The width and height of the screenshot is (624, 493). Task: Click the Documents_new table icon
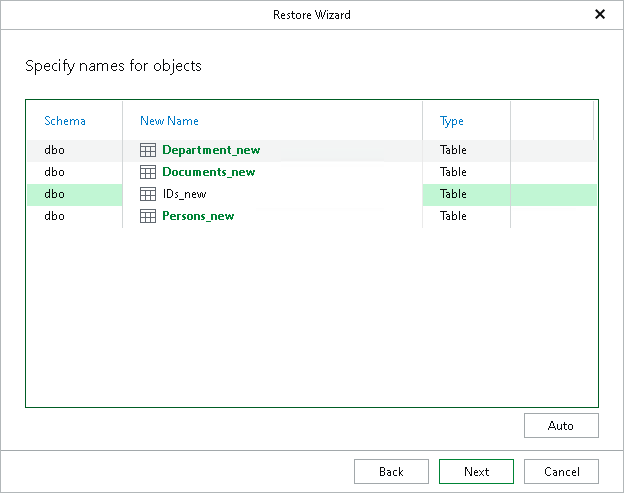point(147,172)
